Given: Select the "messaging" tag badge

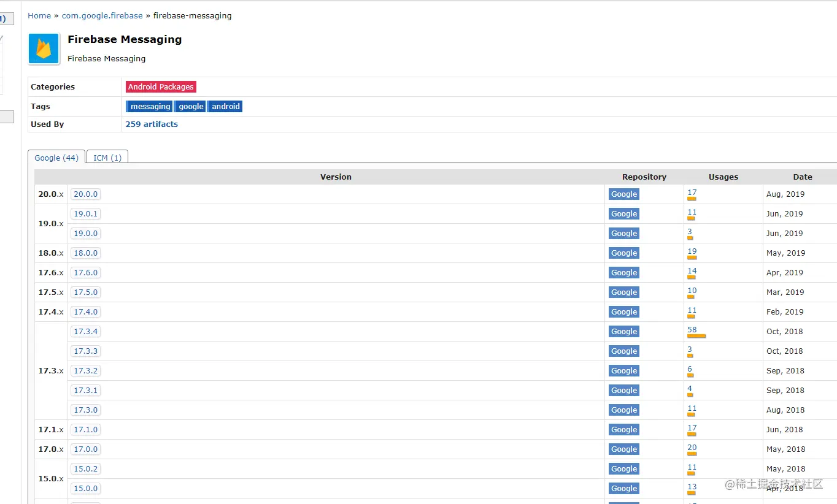Looking at the screenshot, I should (x=149, y=106).
